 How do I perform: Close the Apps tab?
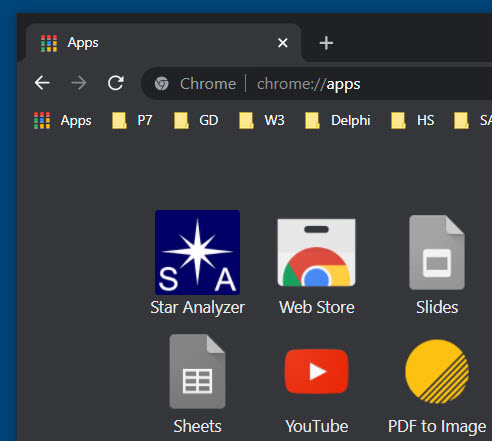283,43
